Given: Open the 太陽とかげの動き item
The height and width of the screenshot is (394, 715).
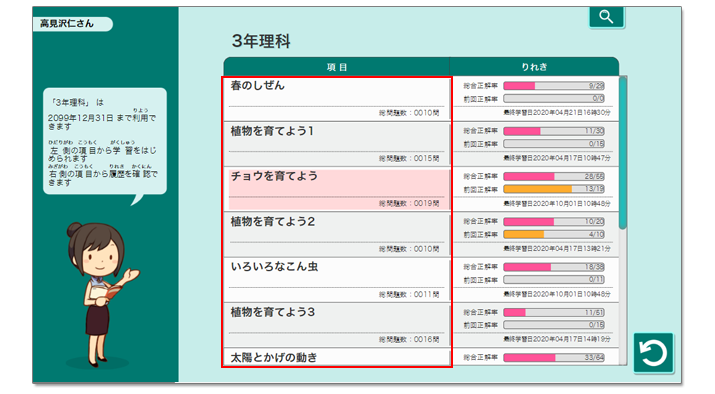Looking at the screenshot, I should (337, 357).
